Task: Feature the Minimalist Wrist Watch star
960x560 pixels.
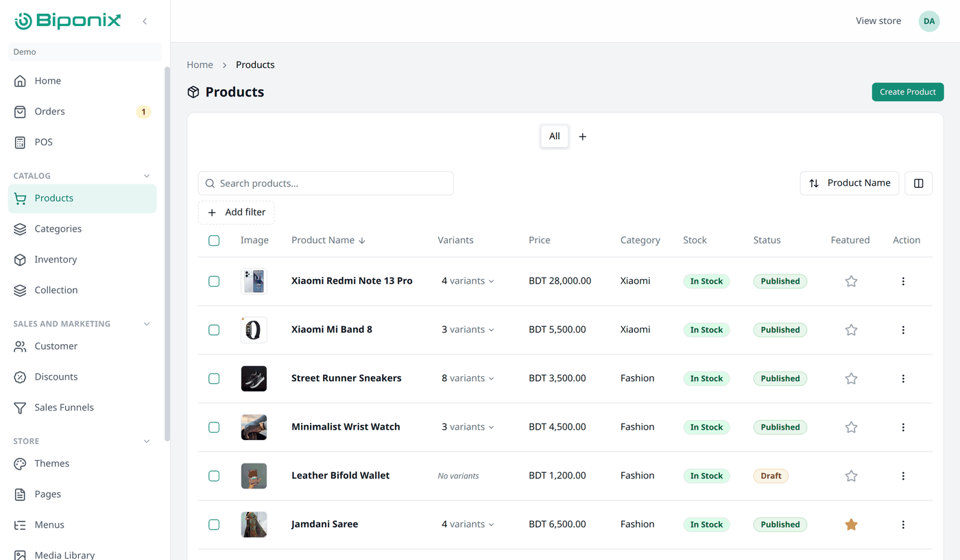Action: (x=851, y=427)
